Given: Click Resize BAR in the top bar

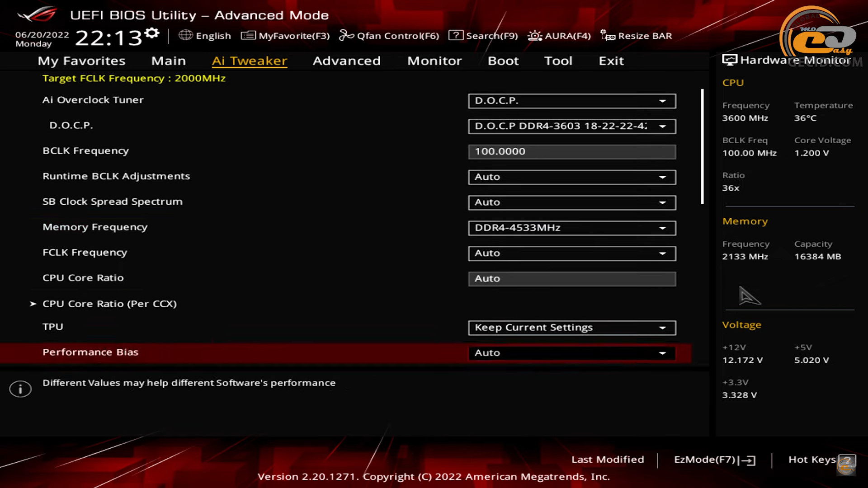Looking at the screenshot, I should pos(636,36).
